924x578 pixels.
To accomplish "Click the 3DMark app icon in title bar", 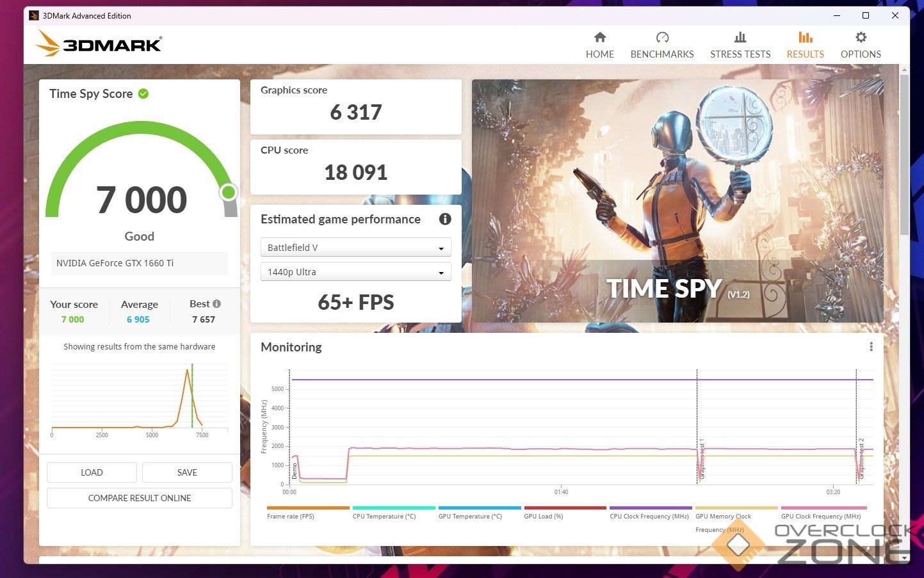I will [x=34, y=15].
